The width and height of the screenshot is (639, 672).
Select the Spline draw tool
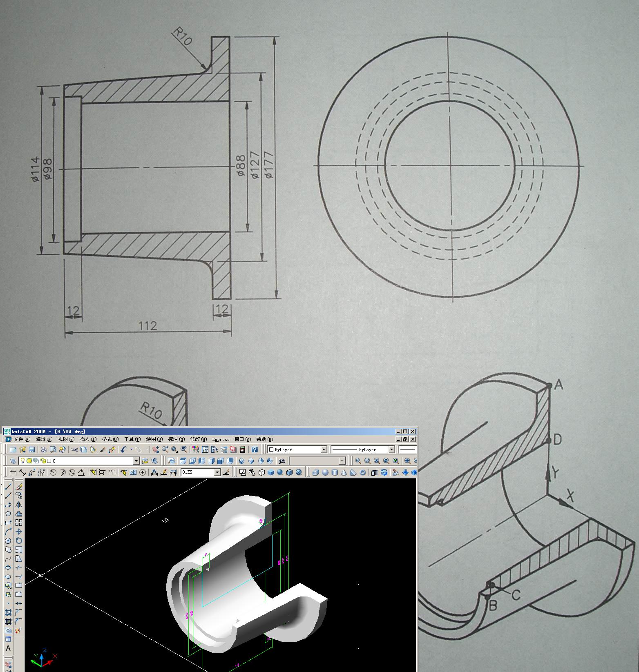coord(8,559)
